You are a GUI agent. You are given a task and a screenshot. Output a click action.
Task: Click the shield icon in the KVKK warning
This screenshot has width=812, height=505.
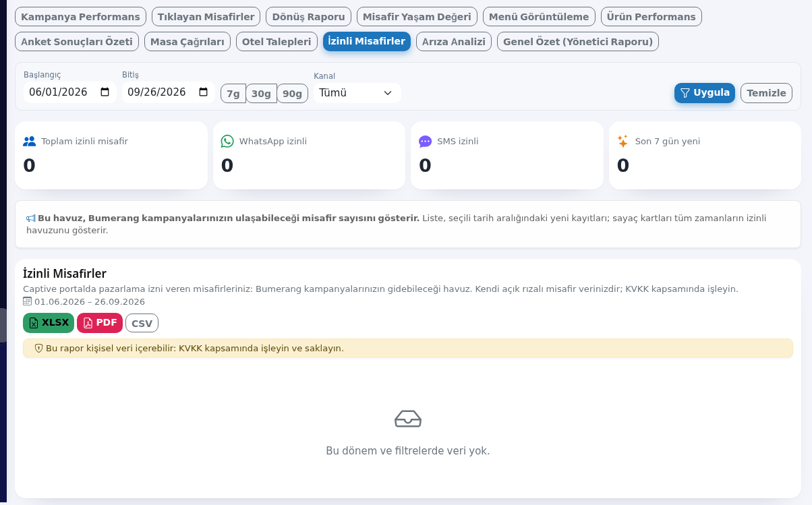39,348
